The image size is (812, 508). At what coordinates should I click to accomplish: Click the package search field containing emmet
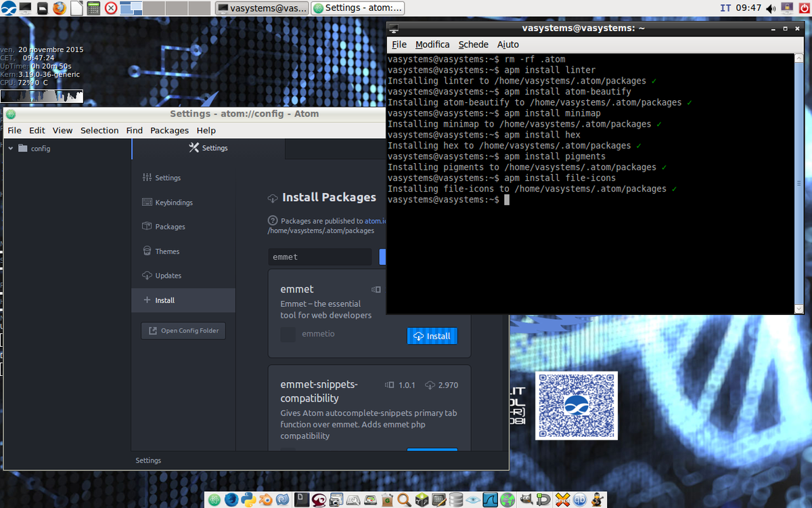pos(320,257)
